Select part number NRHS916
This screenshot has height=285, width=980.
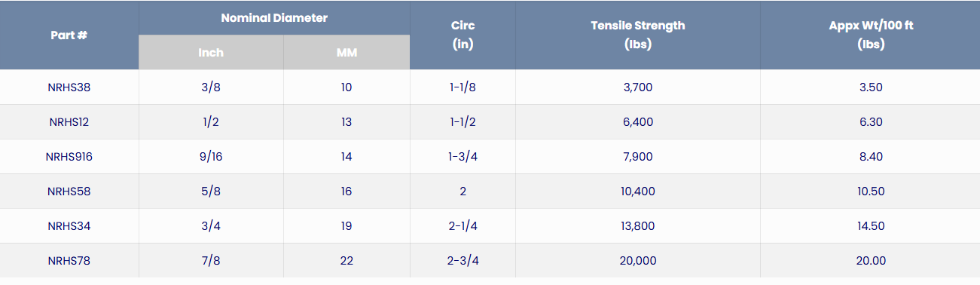tap(69, 157)
